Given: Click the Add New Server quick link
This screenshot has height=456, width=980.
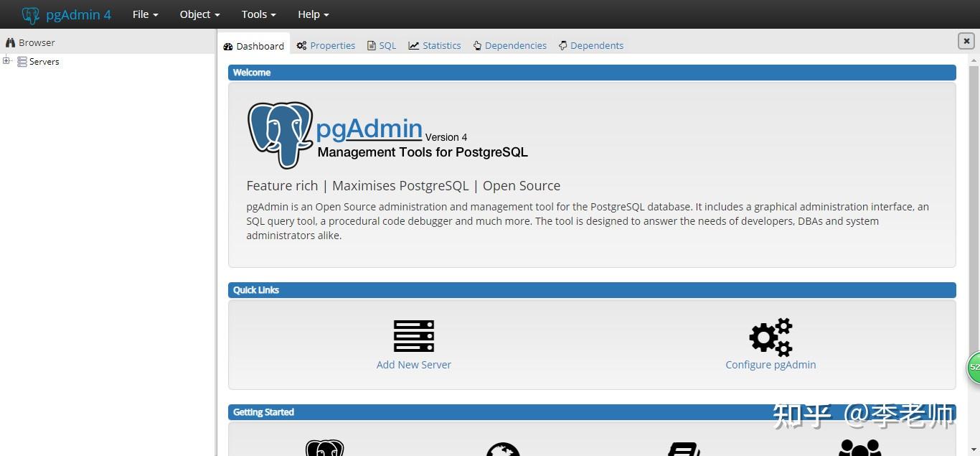Looking at the screenshot, I should [413, 364].
